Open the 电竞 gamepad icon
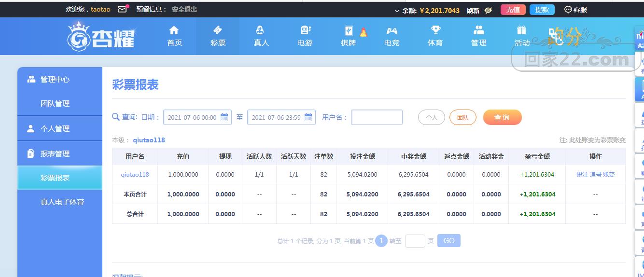This screenshot has height=277, width=644. 392,31
